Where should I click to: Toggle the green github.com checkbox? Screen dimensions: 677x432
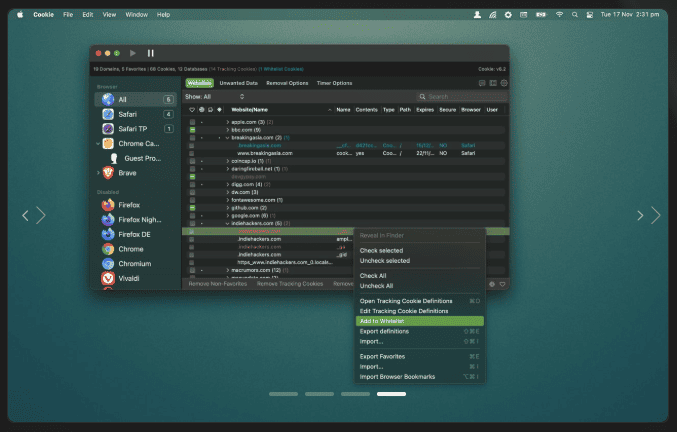tap(192, 208)
